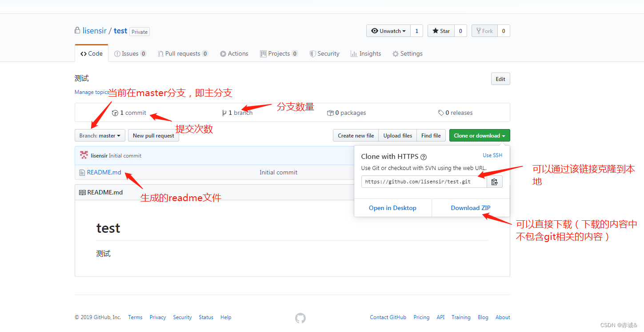The height and width of the screenshot is (332, 644).
Task: Open the Status footer link
Action: pos(206,317)
